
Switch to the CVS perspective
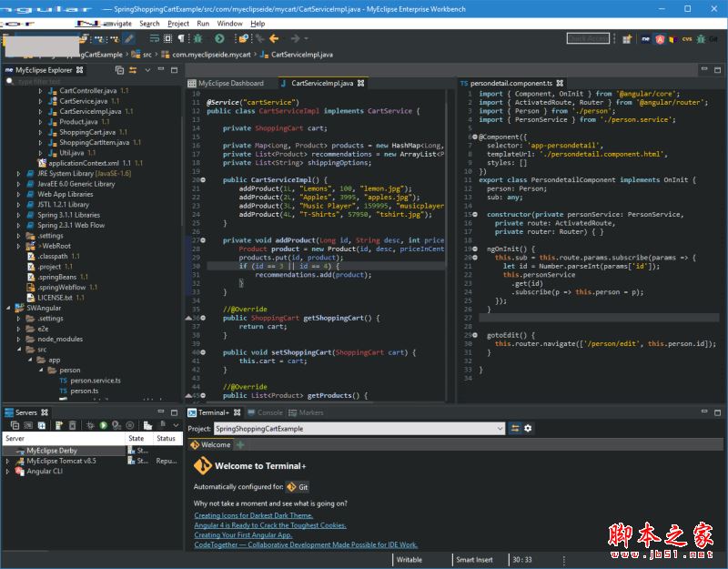[687, 39]
